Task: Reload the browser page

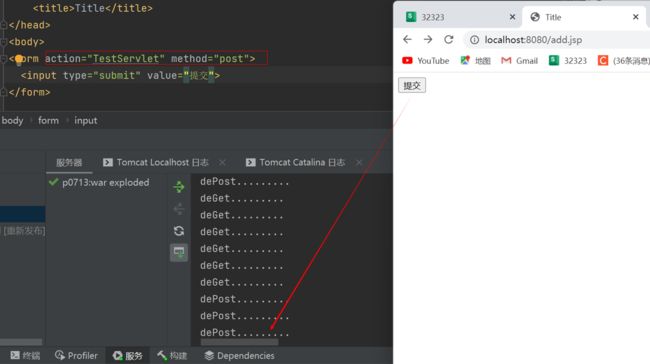Action: 449,39
